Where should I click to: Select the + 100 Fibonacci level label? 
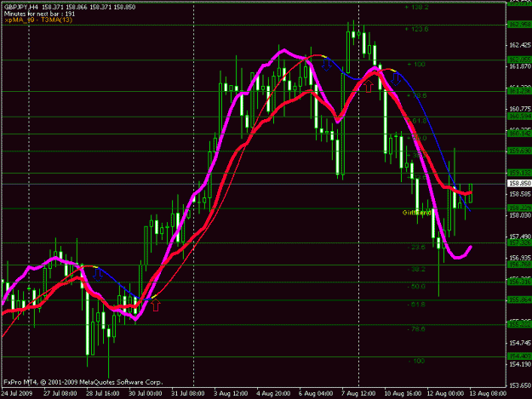pos(416,65)
